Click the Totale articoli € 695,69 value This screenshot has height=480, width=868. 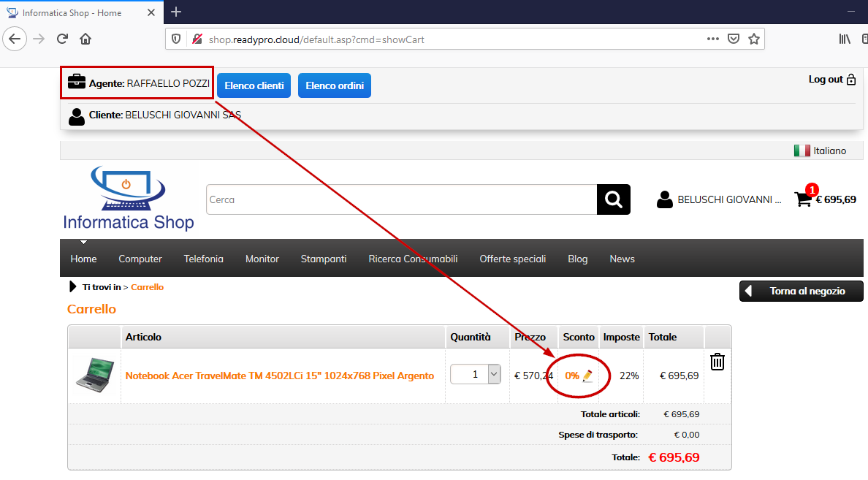(x=682, y=414)
